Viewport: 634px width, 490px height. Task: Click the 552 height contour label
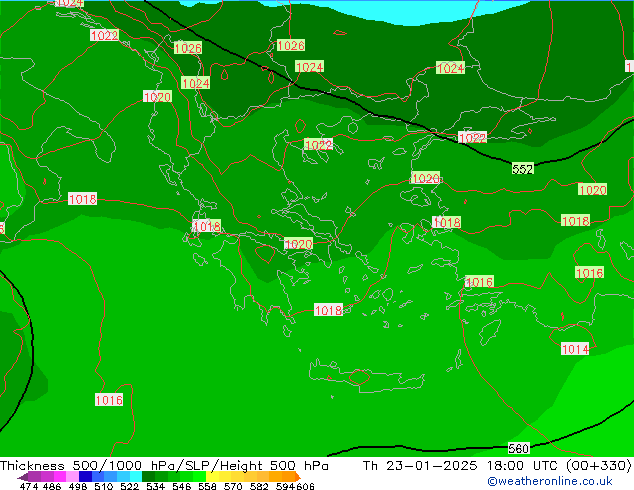[x=522, y=169]
